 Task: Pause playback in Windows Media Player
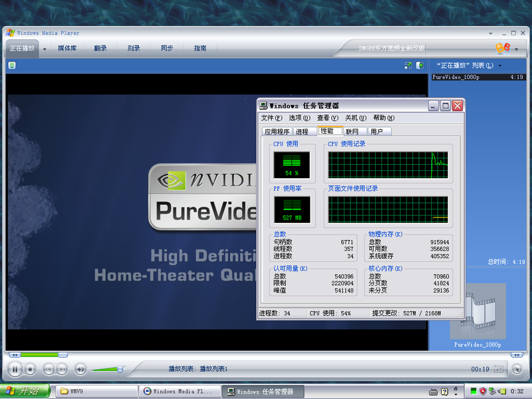pyautogui.click(x=15, y=369)
